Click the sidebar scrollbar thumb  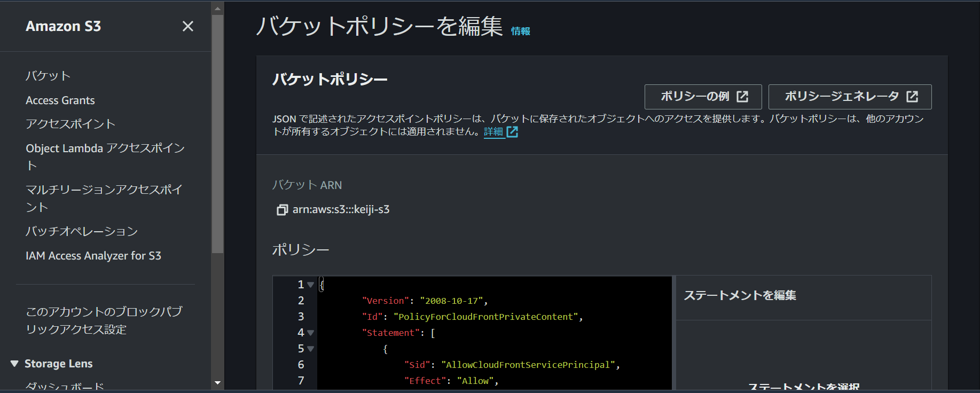(217, 133)
